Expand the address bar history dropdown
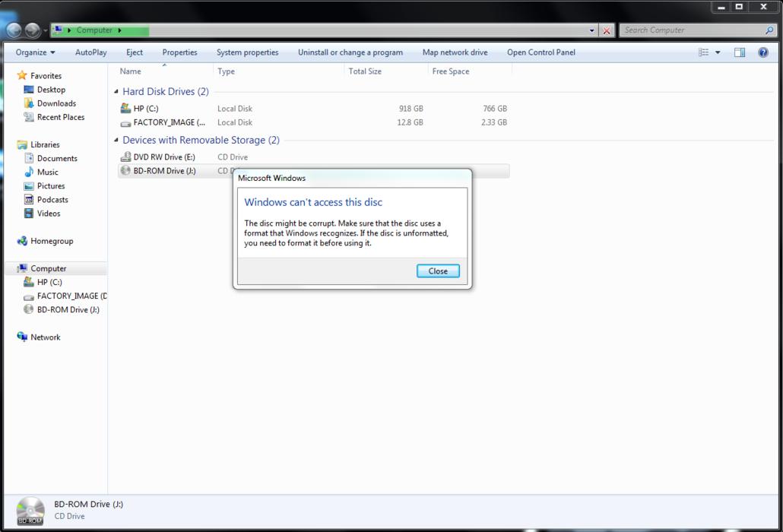The width and height of the screenshot is (783, 532). (592, 30)
